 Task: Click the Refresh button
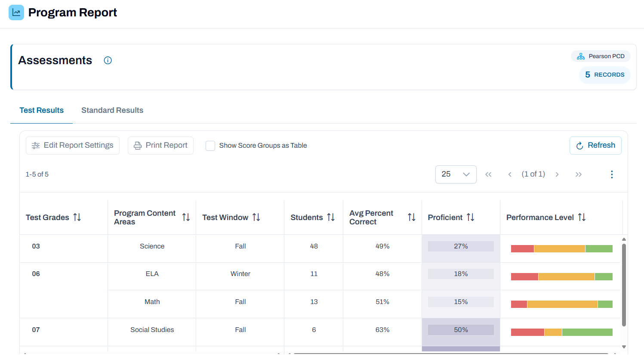tap(595, 146)
